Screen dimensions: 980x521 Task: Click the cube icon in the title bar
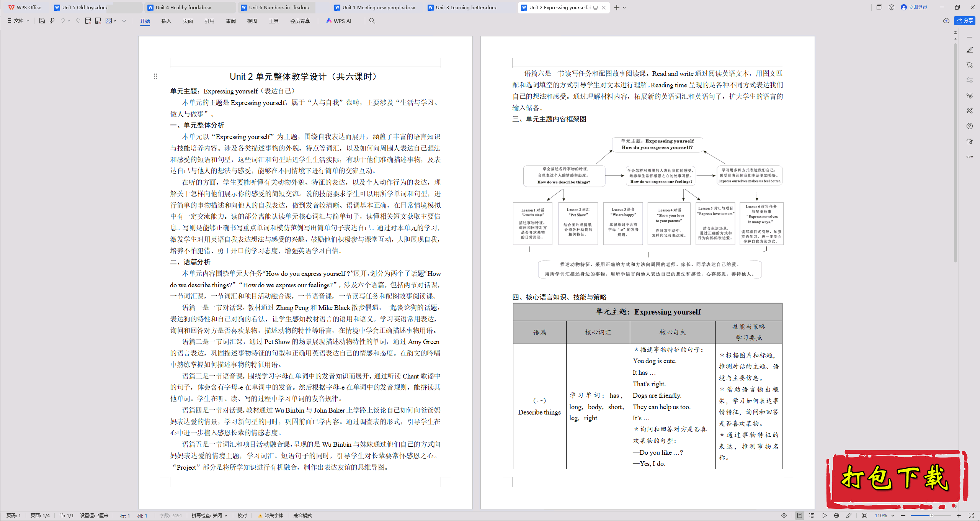click(892, 7)
